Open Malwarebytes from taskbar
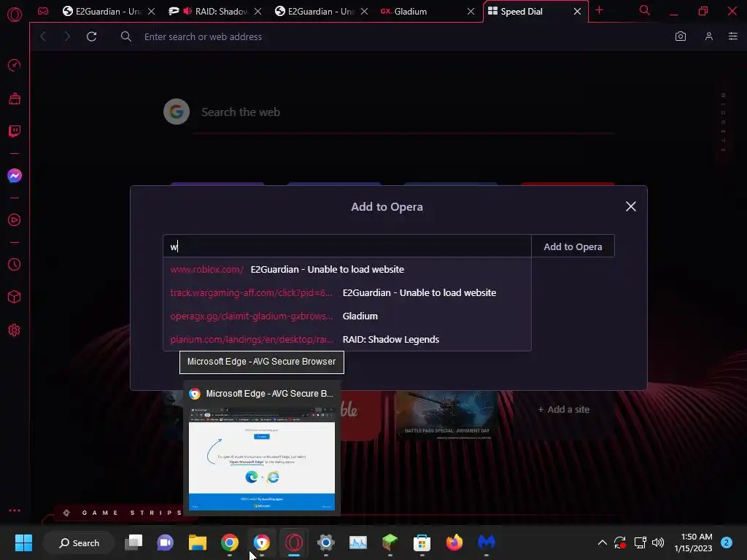Viewport: 747px width, 560px height. tap(486, 542)
